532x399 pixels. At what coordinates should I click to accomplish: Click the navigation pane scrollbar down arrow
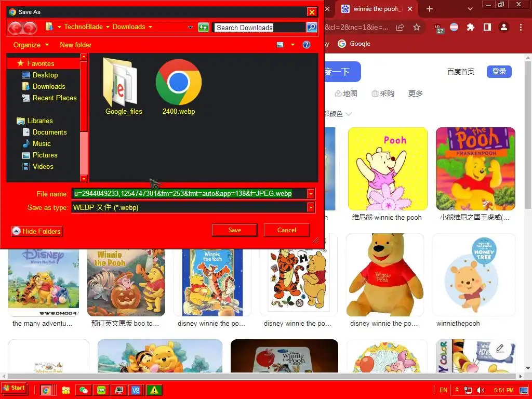click(x=84, y=179)
